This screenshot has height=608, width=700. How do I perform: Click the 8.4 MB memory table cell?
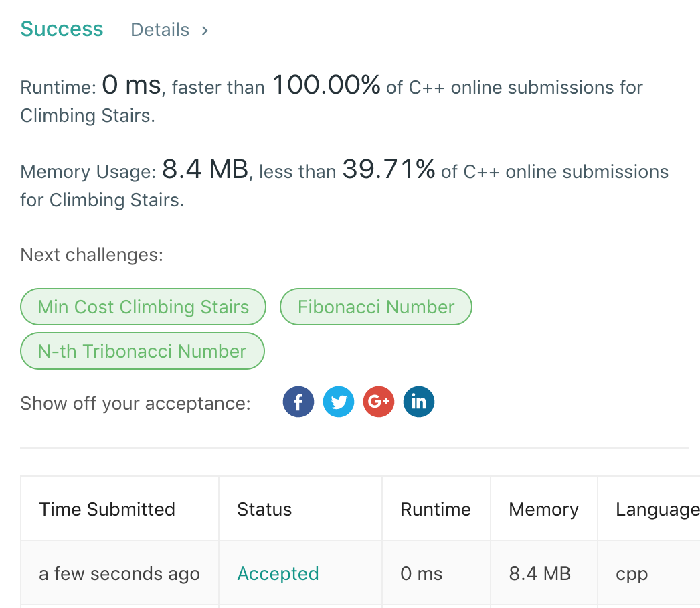pos(539,574)
